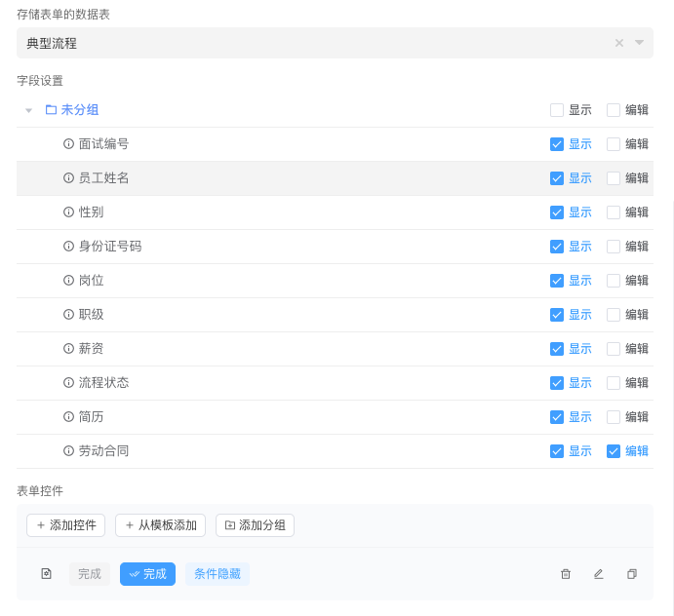Screen dimensions: 674x616
Task: Click the 添加控件 button
Action: [x=65, y=525]
